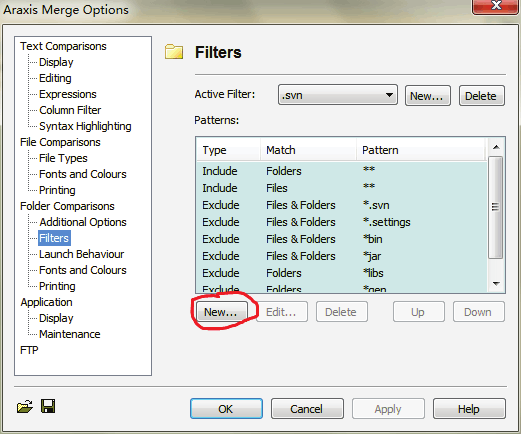Select File Comparisons in the tree
Screen dimensions: 521x434
[x=60, y=142]
